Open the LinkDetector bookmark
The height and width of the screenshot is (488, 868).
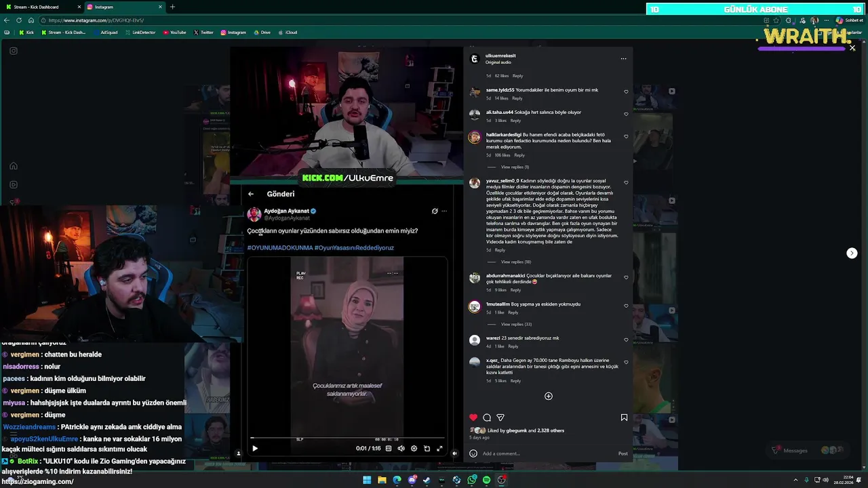tap(140, 32)
